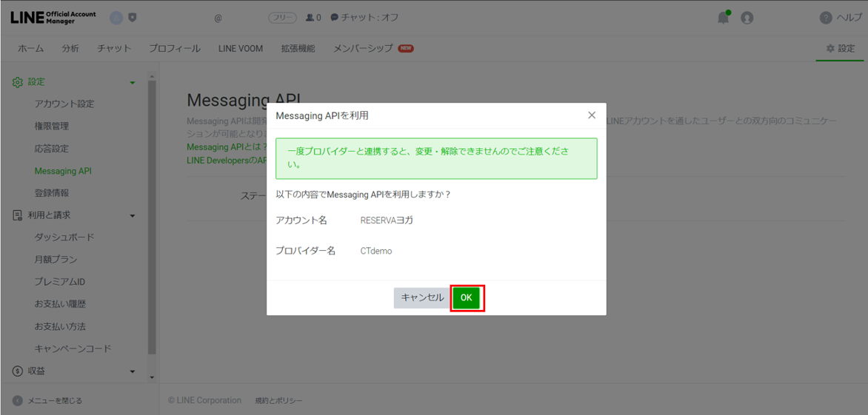Open the user account avatar icon
Image resolution: width=868 pixels, height=415 pixels.
(747, 18)
